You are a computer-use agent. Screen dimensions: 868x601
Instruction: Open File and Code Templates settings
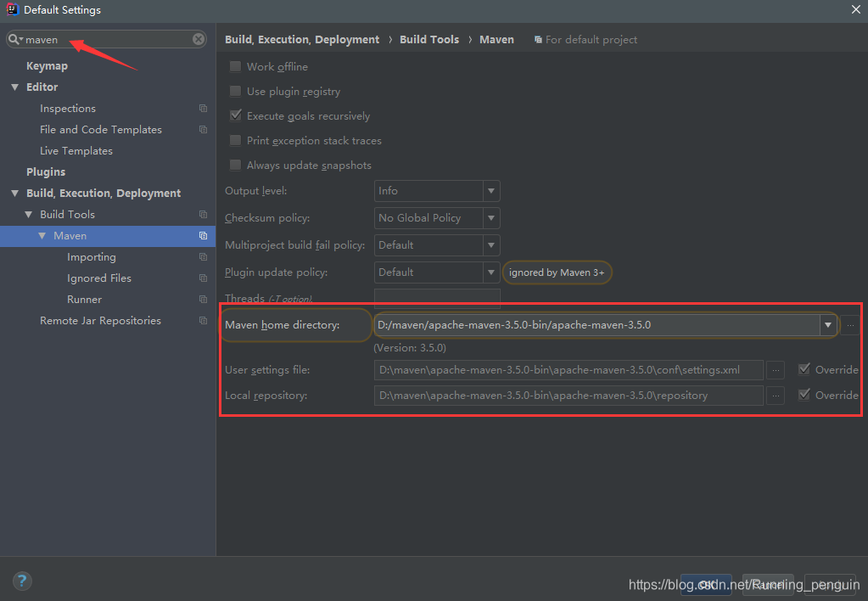point(101,130)
